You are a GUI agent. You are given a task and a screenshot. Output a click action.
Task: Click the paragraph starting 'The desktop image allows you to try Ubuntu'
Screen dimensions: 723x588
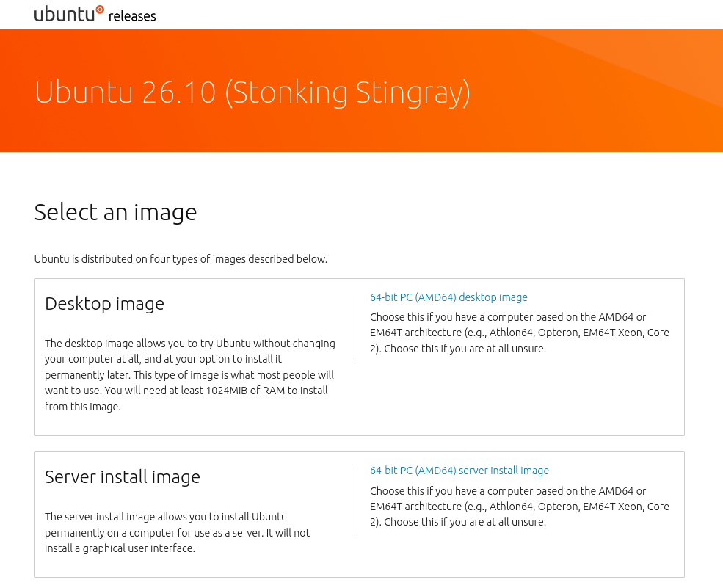[x=190, y=375]
